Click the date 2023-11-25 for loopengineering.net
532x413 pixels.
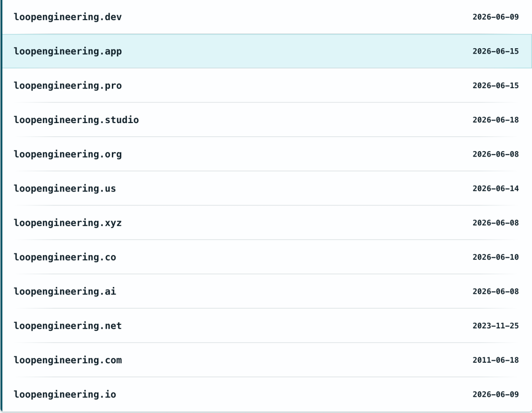tap(496, 325)
